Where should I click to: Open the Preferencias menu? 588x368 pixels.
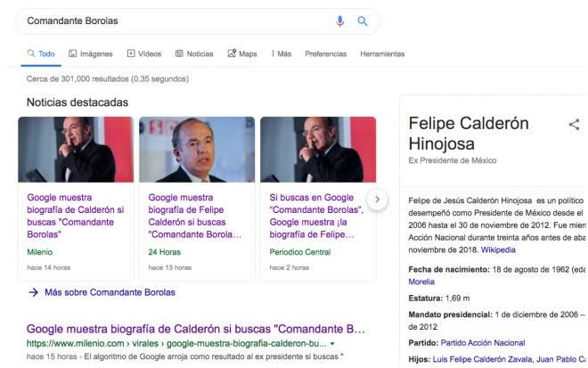point(325,54)
